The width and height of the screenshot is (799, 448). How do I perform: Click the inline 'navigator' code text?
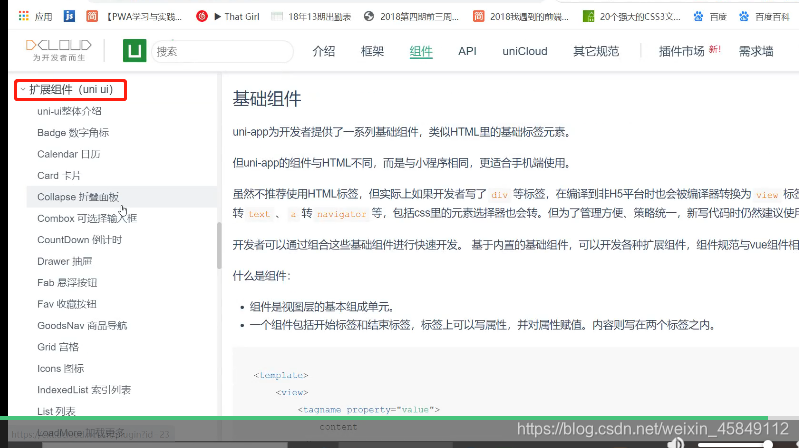click(341, 214)
